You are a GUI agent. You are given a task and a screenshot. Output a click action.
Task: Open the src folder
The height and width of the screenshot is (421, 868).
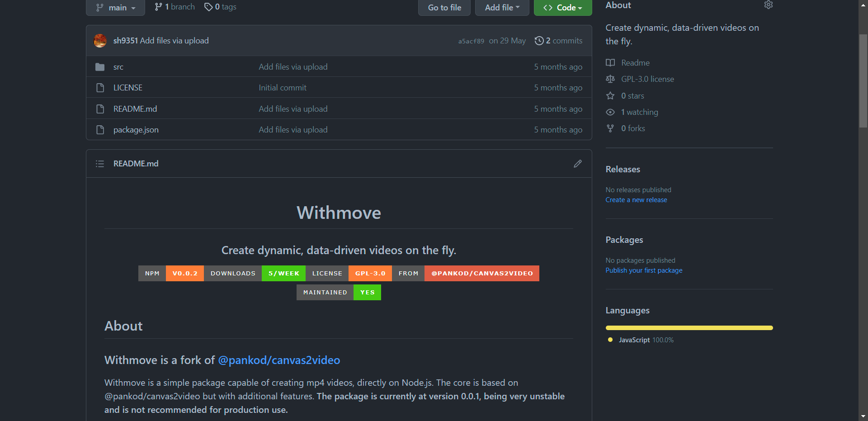118,67
